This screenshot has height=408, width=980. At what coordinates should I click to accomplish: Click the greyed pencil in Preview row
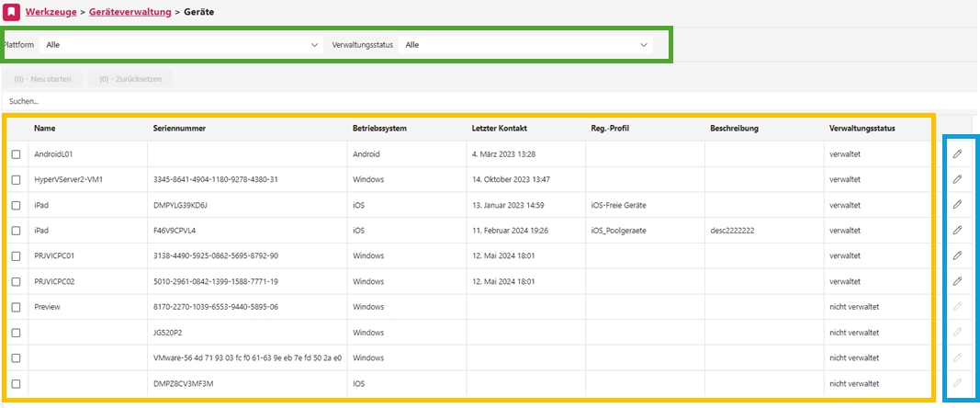click(x=957, y=306)
